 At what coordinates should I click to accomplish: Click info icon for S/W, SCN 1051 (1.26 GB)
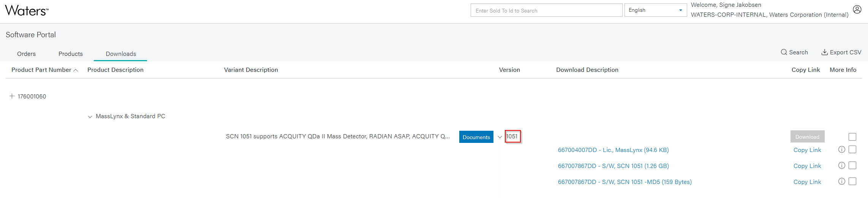click(x=841, y=166)
